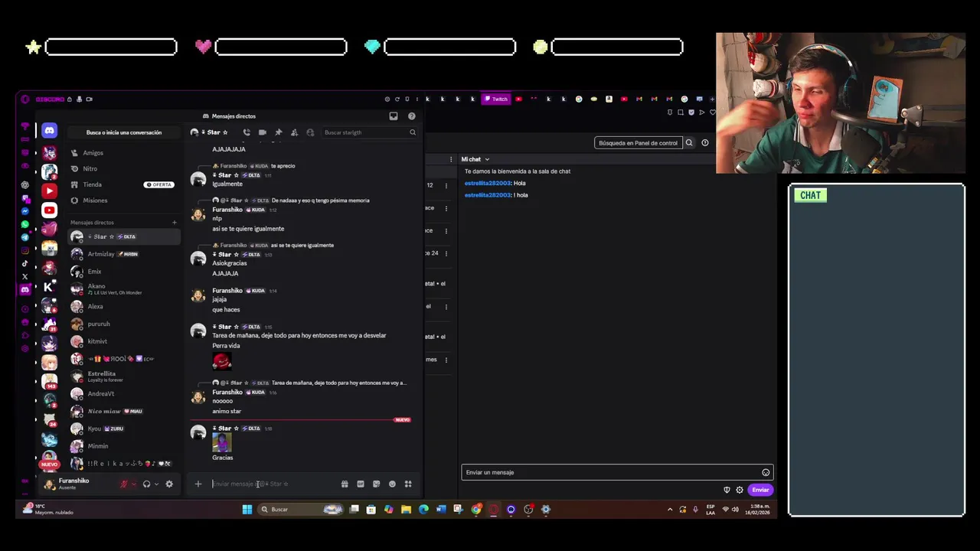The width and height of the screenshot is (980, 551).
Task: Open Instagram in the browser sidebar
Action: click(x=25, y=250)
